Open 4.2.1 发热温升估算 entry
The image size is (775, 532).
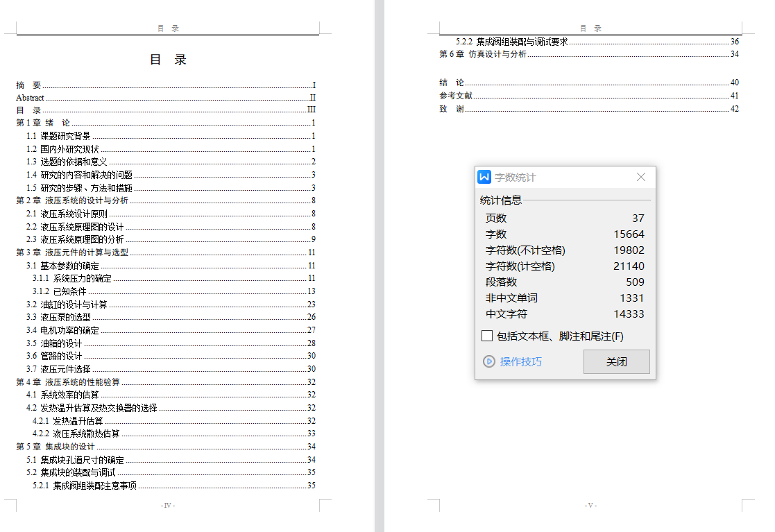coord(174,421)
